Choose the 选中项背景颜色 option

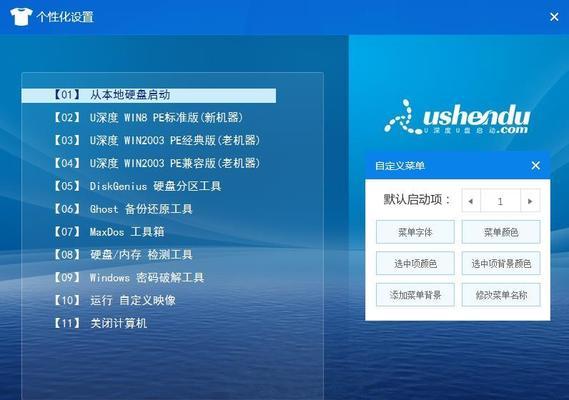(501, 263)
